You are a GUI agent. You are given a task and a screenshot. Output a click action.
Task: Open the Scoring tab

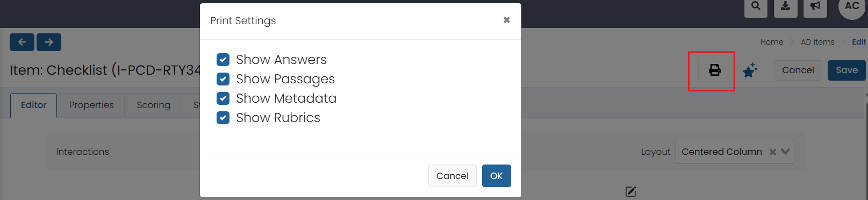point(153,105)
